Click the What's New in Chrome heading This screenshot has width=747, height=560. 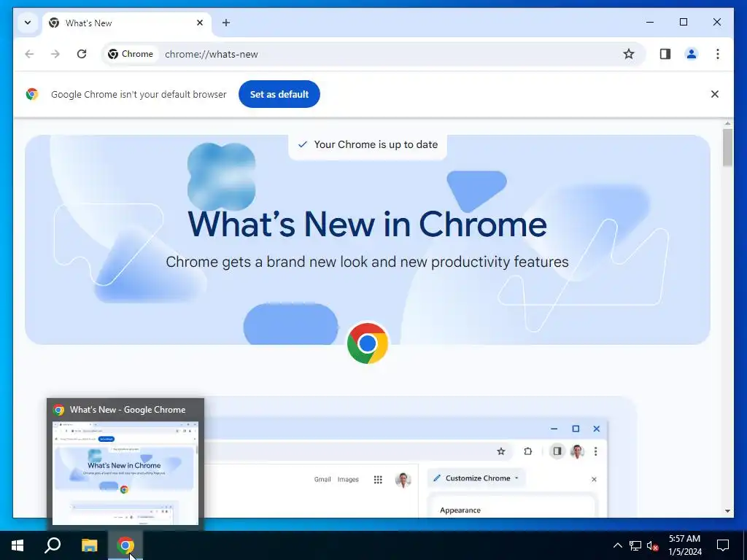point(368,224)
